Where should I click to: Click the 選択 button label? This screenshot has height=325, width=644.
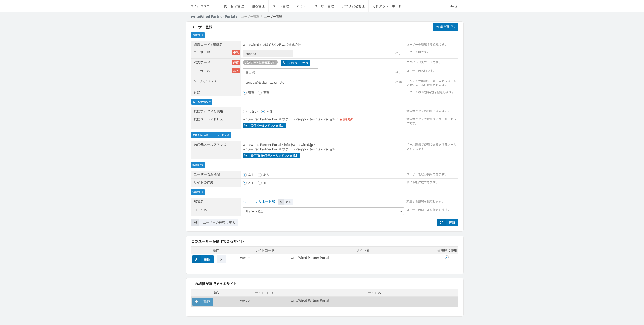coord(207,302)
